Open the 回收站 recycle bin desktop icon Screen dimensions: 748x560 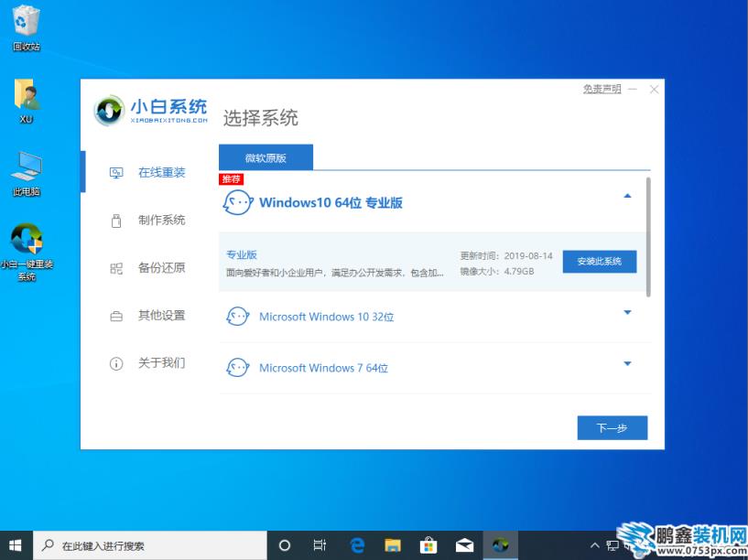[27, 27]
